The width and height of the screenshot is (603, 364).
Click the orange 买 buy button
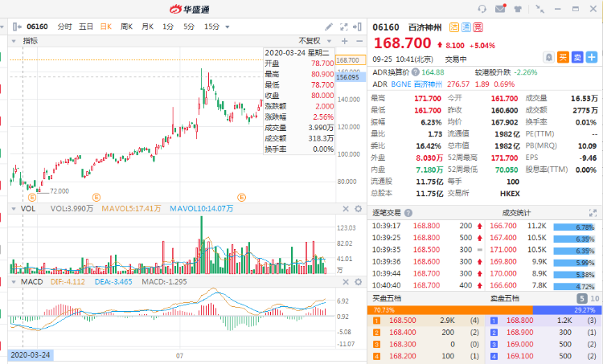coord(563,58)
